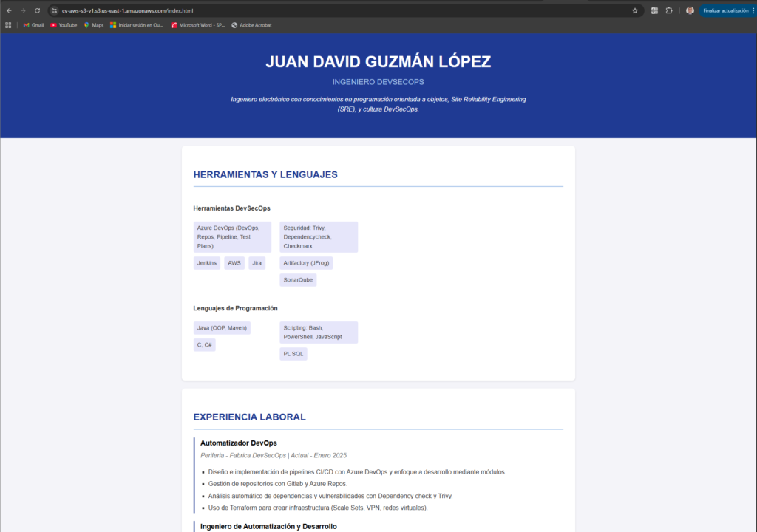Open the Microsoft Word bookmark
The width and height of the screenshot is (757, 532).
coord(198,25)
